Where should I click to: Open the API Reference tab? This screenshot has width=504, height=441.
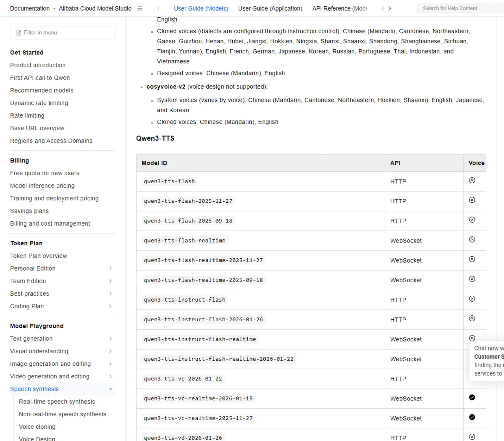click(340, 8)
